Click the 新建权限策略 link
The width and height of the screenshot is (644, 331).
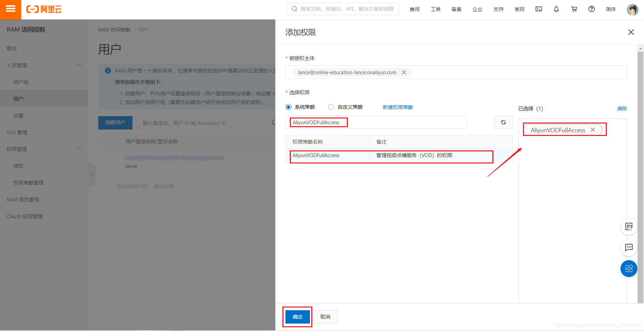398,107
